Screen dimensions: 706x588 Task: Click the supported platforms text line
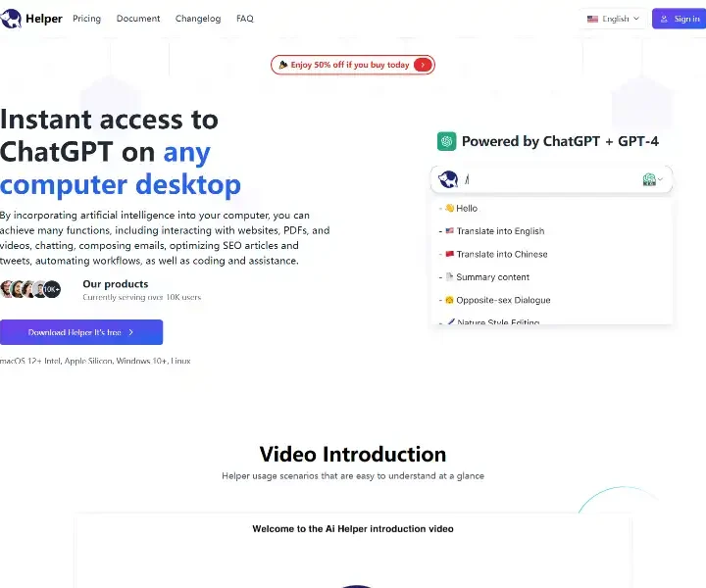[x=95, y=361]
